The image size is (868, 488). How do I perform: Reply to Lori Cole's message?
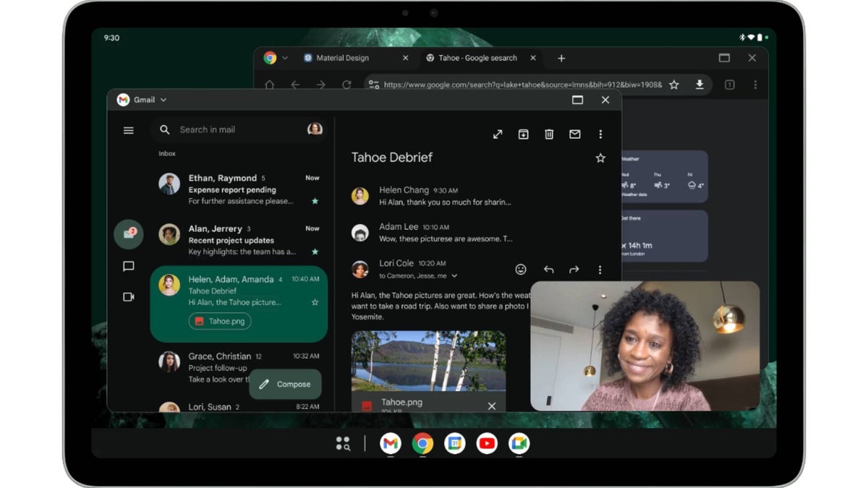point(549,270)
